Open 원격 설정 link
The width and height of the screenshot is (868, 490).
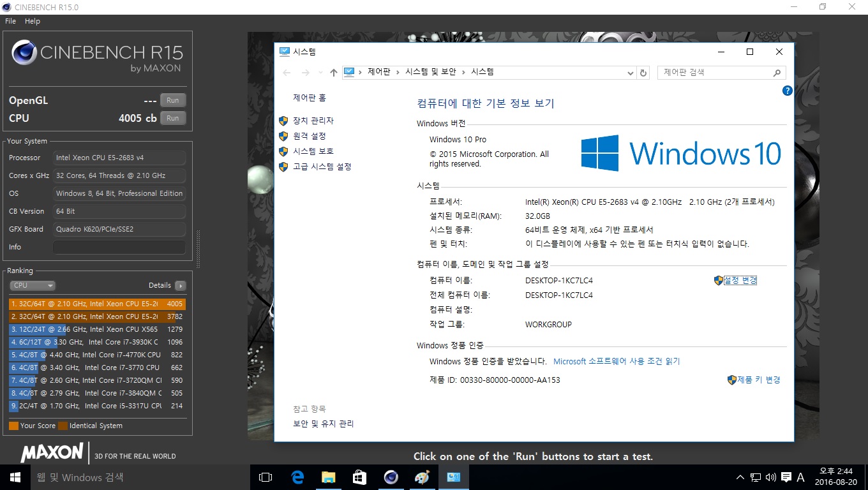310,136
